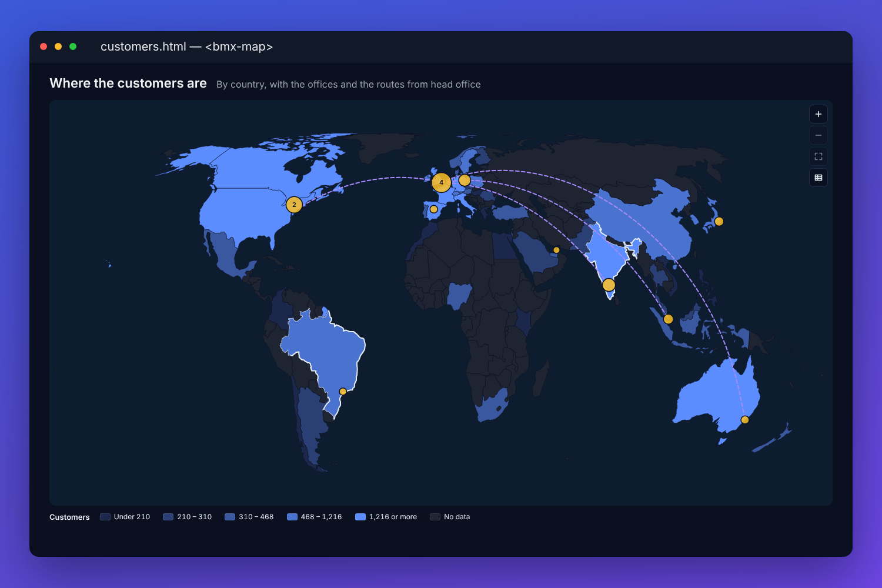This screenshot has width=882, height=588.
Task: Click the 'Where the customers are' heading
Action: point(128,83)
